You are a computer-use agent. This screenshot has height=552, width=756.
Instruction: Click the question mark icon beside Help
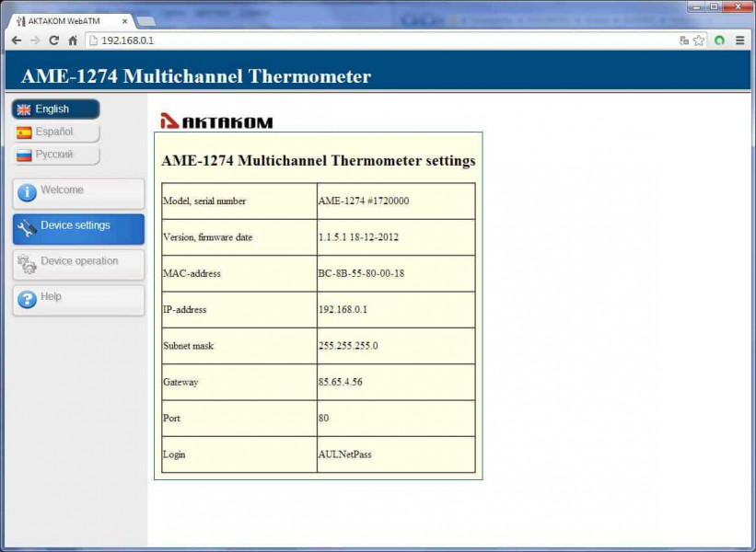(x=27, y=300)
